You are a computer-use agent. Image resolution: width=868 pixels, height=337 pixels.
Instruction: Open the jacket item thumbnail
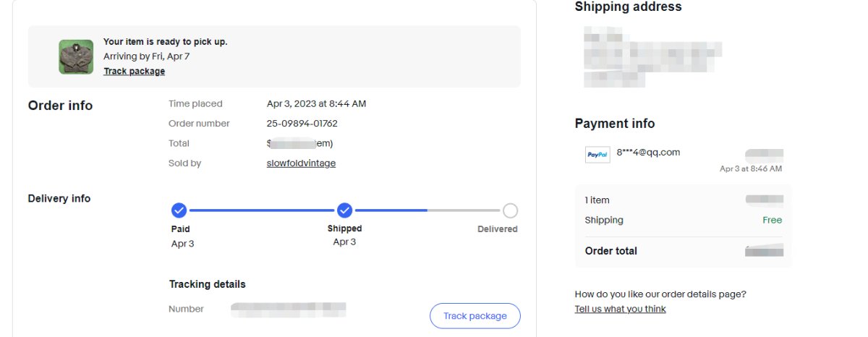coord(76,56)
